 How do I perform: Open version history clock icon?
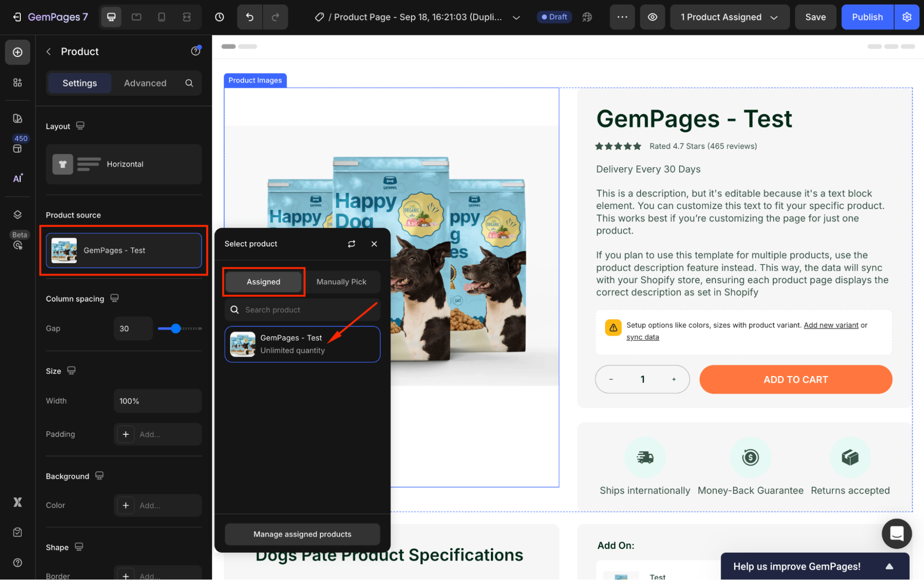point(220,17)
